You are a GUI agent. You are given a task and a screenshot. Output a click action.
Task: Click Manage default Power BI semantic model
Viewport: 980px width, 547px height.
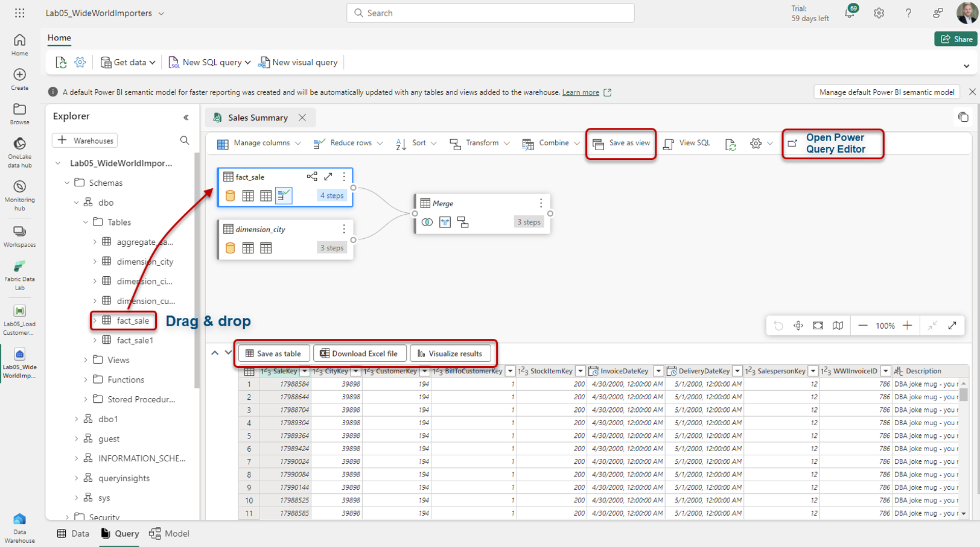pos(886,92)
